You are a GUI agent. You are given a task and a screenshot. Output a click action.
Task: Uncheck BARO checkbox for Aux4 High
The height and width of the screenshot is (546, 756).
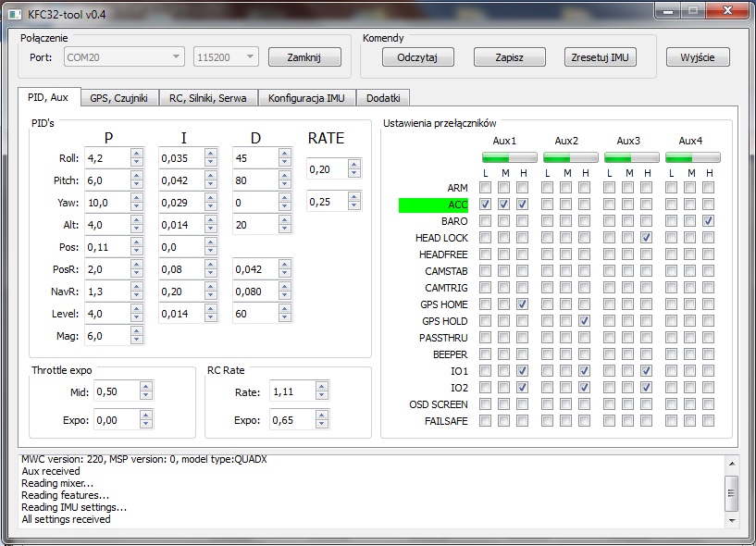(x=708, y=221)
